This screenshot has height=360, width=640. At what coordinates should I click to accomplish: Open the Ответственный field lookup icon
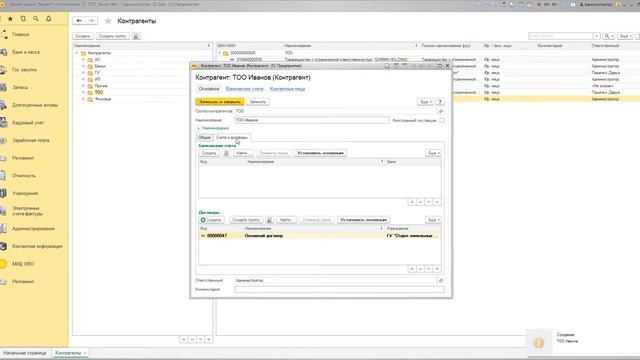441,281
